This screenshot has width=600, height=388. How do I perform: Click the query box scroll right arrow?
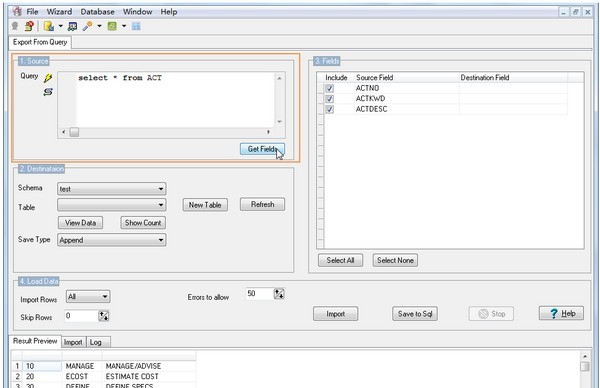(x=268, y=132)
